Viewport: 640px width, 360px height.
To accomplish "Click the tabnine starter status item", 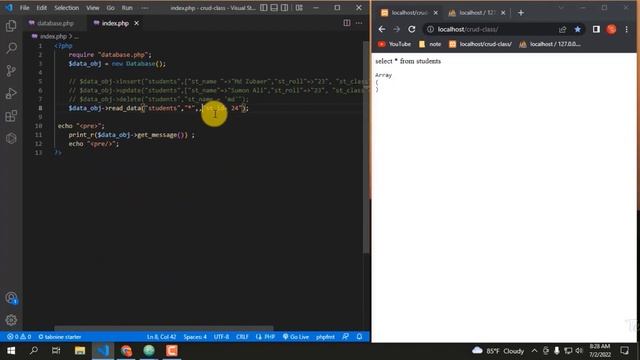I will pyautogui.click(x=60, y=337).
